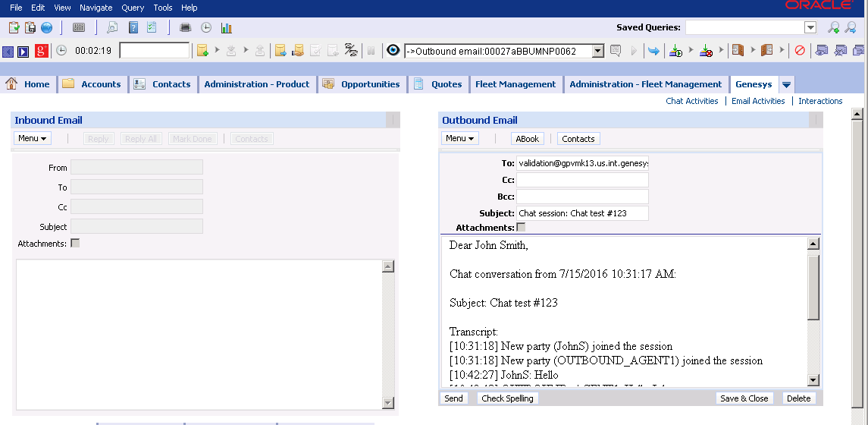Click the magnifier icon in top toolbar
The image size is (868, 425).
tap(112, 28)
